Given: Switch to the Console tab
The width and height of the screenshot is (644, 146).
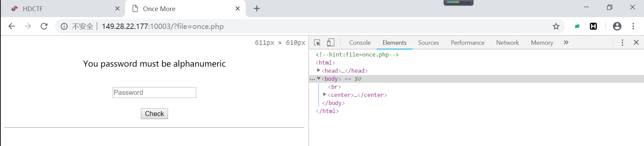Looking at the screenshot, I should point(360,43).
